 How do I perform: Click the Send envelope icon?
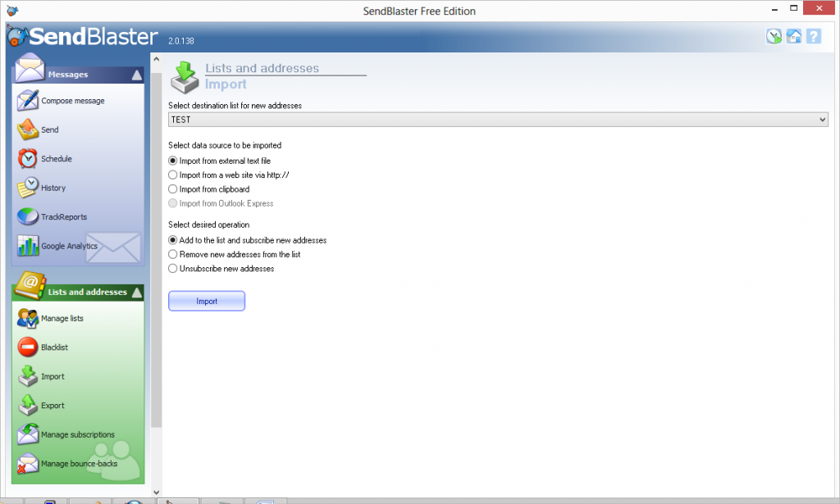(28, 129)
